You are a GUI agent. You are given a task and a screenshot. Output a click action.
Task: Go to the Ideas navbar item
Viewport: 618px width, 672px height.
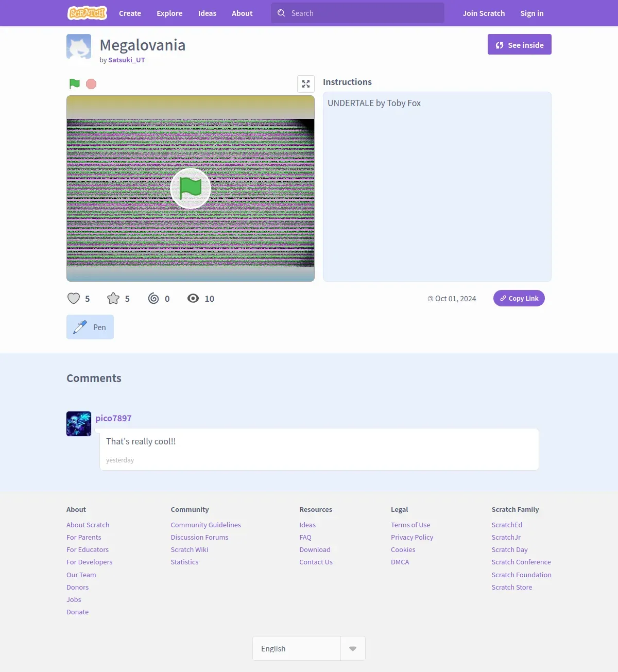[x=207, y=13]
